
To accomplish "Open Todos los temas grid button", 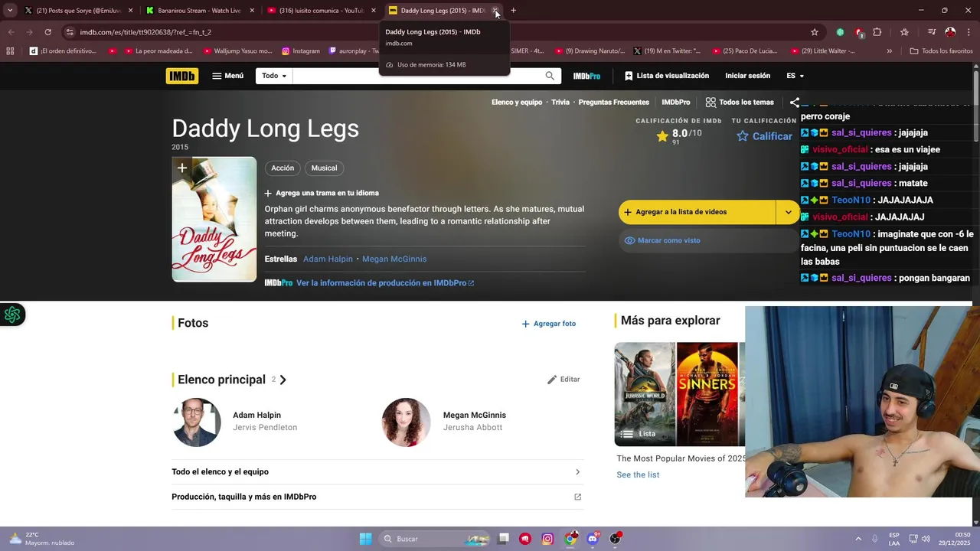I will [x=740, y=103].
